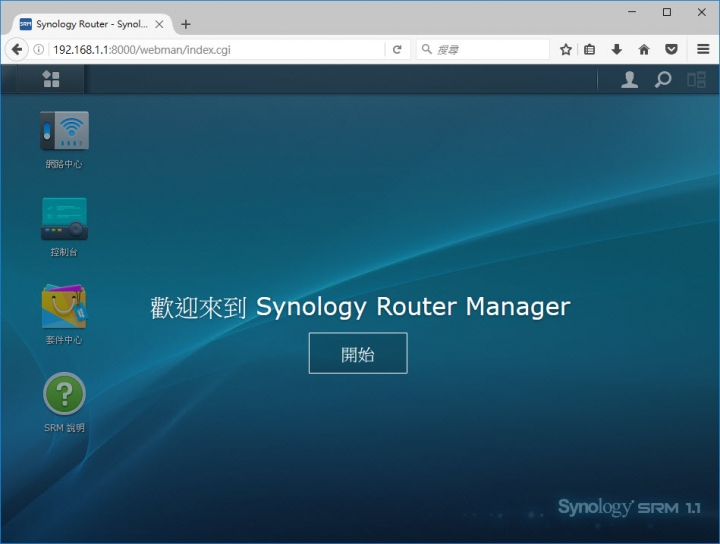Maximize the browser window

click(667, 12)
